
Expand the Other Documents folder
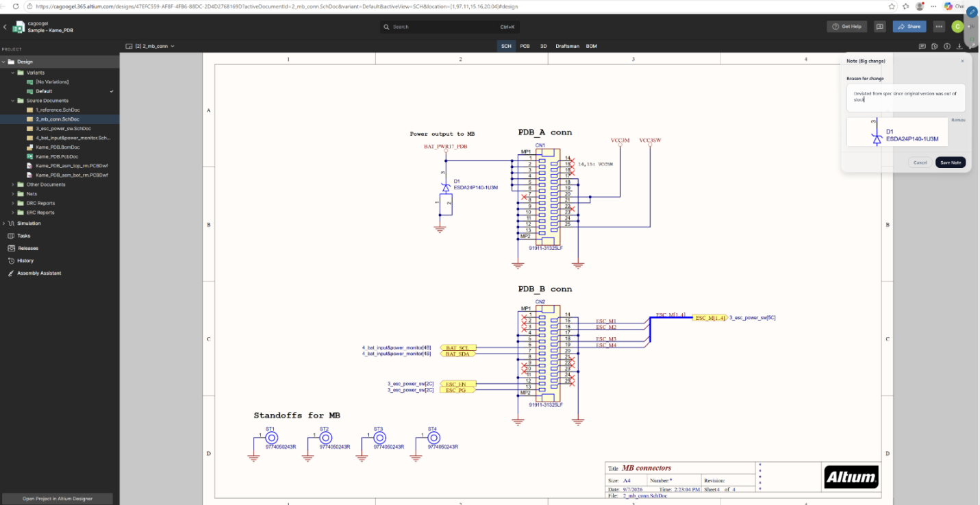[x=12, y=184]
